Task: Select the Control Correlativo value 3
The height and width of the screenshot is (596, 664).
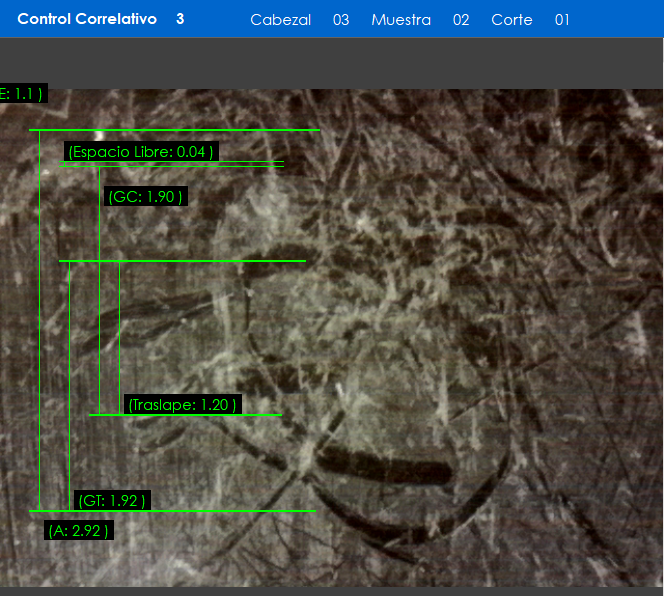Action: [180, 19]
